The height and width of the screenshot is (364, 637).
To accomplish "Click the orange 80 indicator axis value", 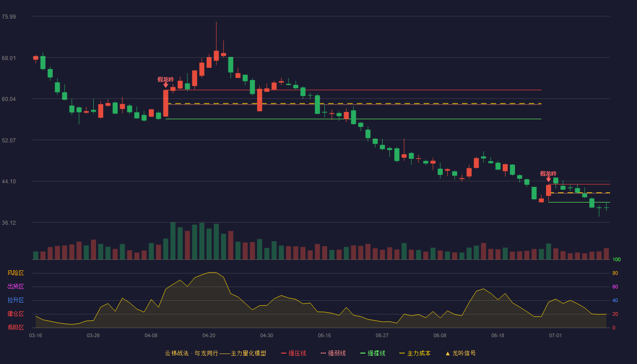I will point(615,273).
